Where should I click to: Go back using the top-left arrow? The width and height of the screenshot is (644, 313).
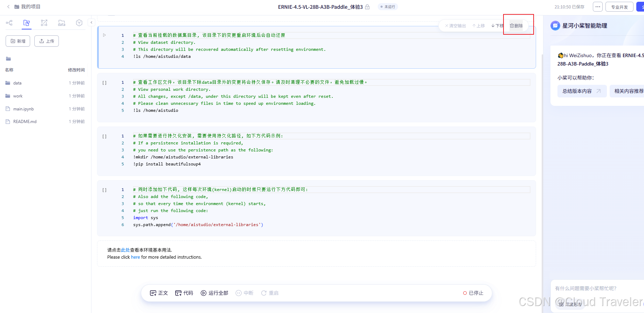click(x=8, y=7)
